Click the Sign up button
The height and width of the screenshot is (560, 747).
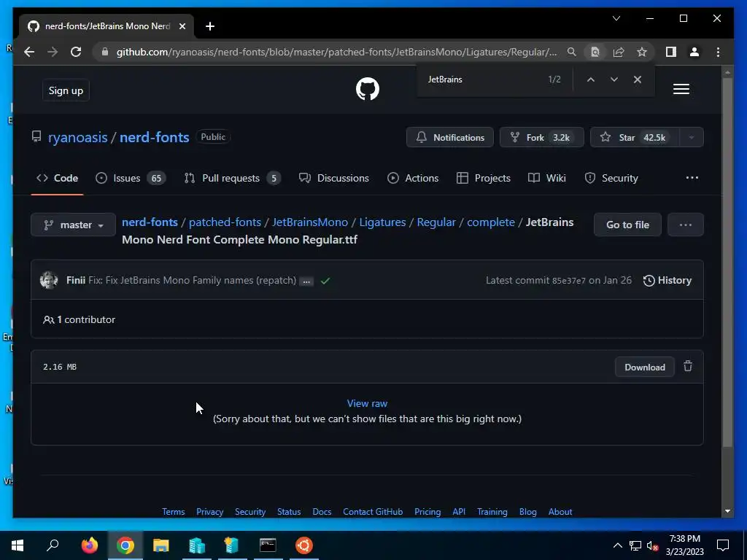(66, 90)
